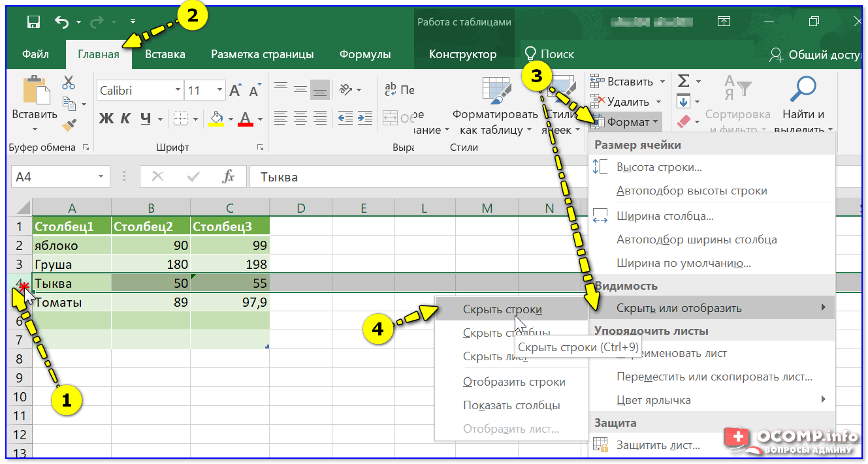Center text horizontally icon
The width and height of the screenshot is (868, 464).
pos(300,118)
